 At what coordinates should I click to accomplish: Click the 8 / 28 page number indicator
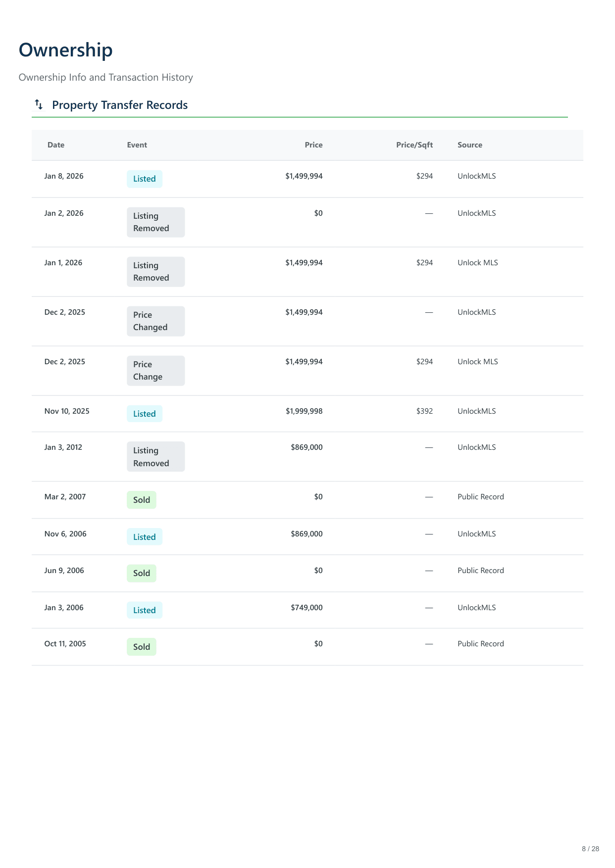point(590,849)
